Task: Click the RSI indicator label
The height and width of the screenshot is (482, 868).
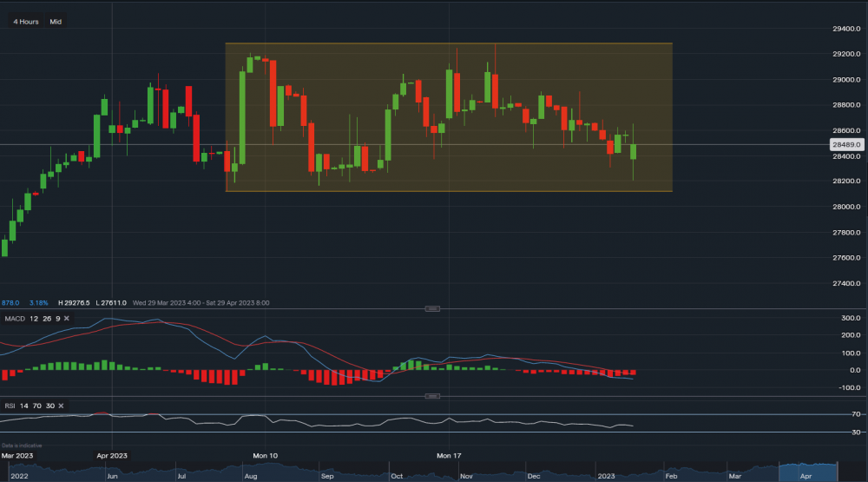Action: click(x=10, y=406)
